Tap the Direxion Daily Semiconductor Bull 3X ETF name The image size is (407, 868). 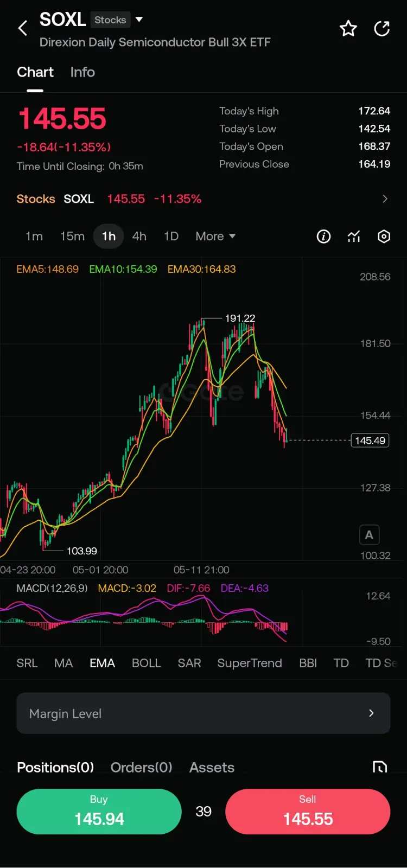[x=155, y=42]
